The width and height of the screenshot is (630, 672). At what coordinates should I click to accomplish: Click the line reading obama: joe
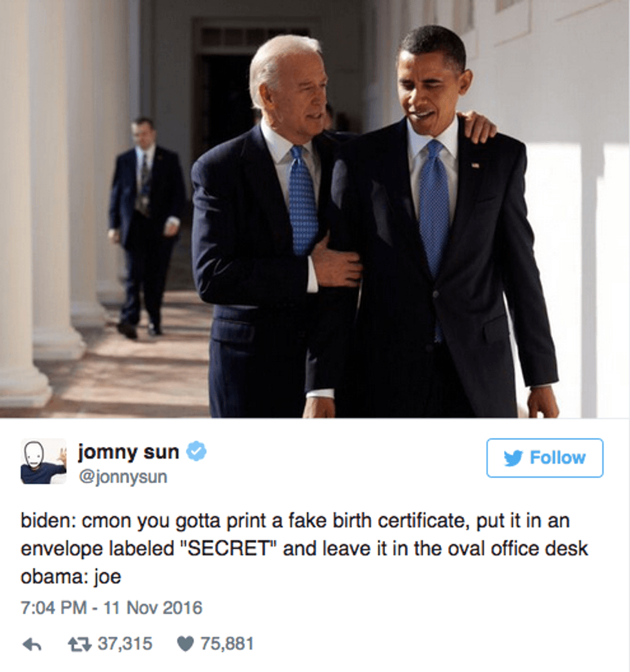71,577
